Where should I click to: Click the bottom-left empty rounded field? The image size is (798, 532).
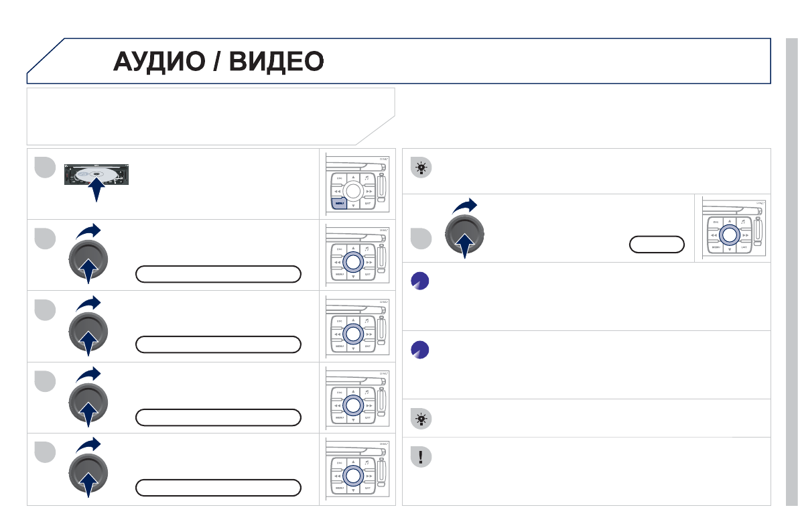218,487
